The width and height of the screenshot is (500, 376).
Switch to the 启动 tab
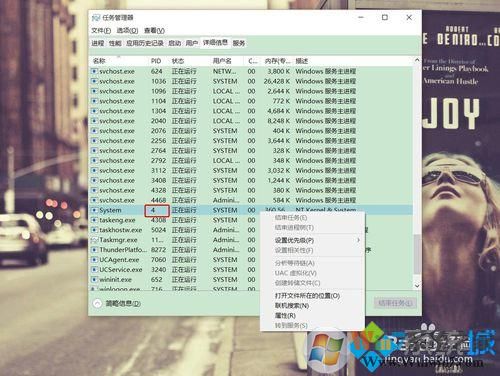click(x=175, y=43)
